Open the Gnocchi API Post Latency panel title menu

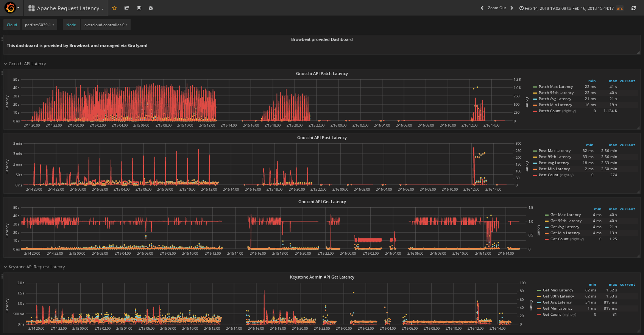pos(322,138)
